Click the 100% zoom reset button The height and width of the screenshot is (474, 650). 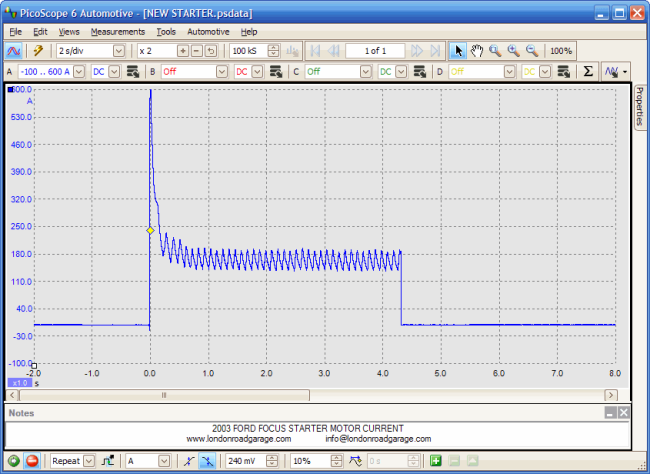[x=561, y=50]
